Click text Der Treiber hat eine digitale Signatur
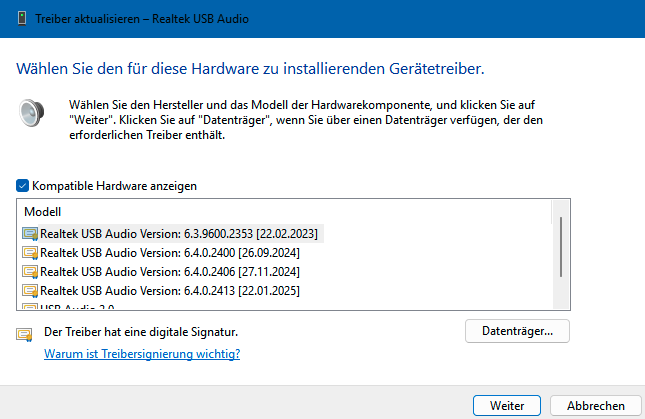The image size is (645, 419). click(x=141, y=332)
